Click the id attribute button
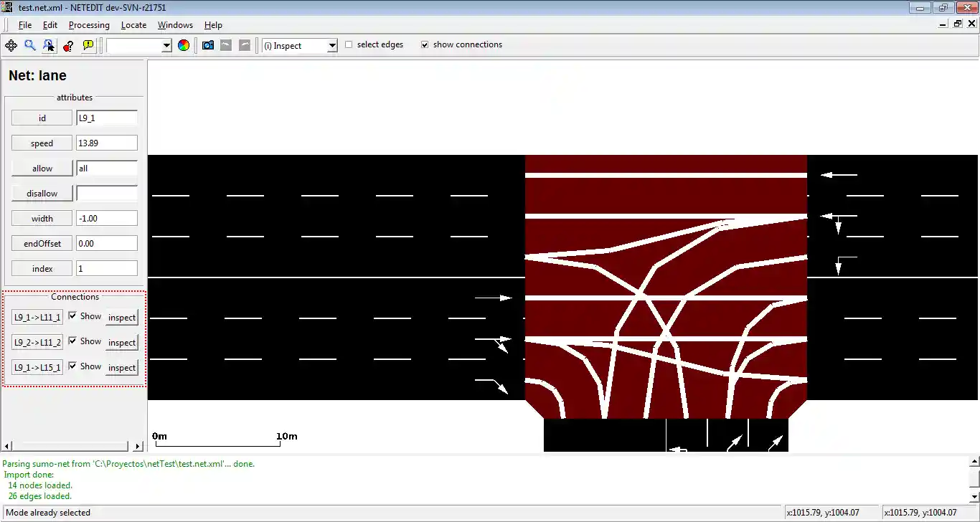Image resolution: width=980 pixels, height=522 pixels. 42,118
